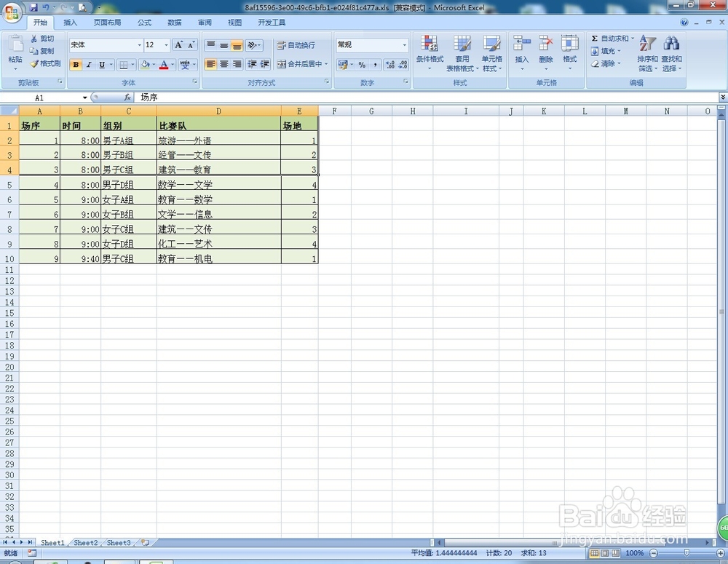Open the font name dropdown (宋体)
The width and height of the screenshot is (728, 564).
point(139,45)
